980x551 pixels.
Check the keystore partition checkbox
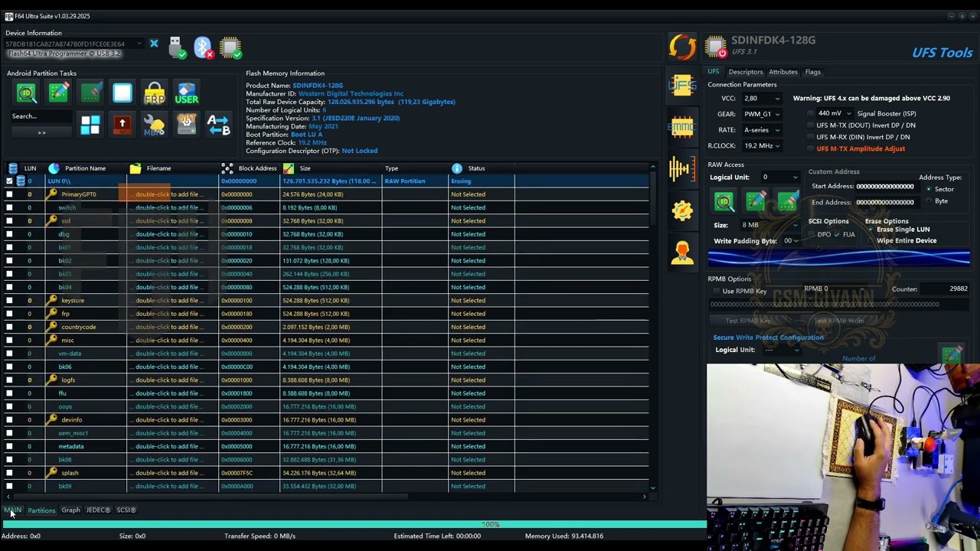click(9, 301)
